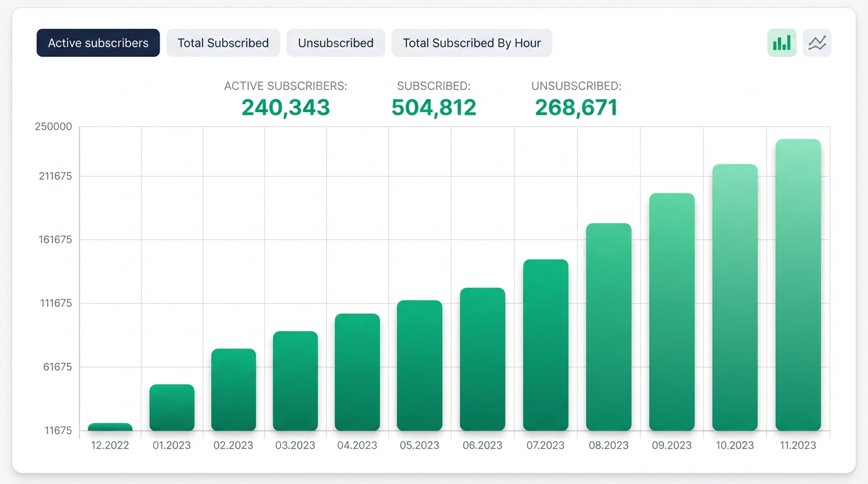Click the 07.2023 bar
Image resolution: width=868 pixels, height=484 pixels.
pyautogui.click(x=546, y=345)
